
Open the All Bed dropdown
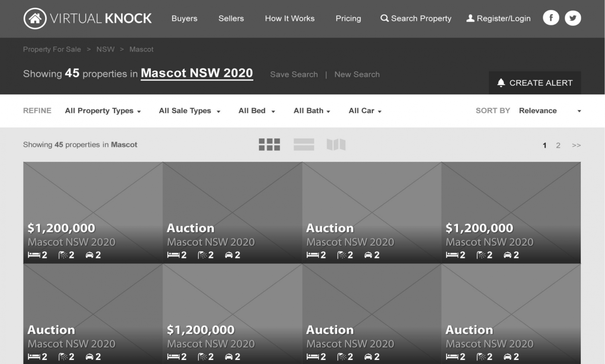[x=256, y=111]
